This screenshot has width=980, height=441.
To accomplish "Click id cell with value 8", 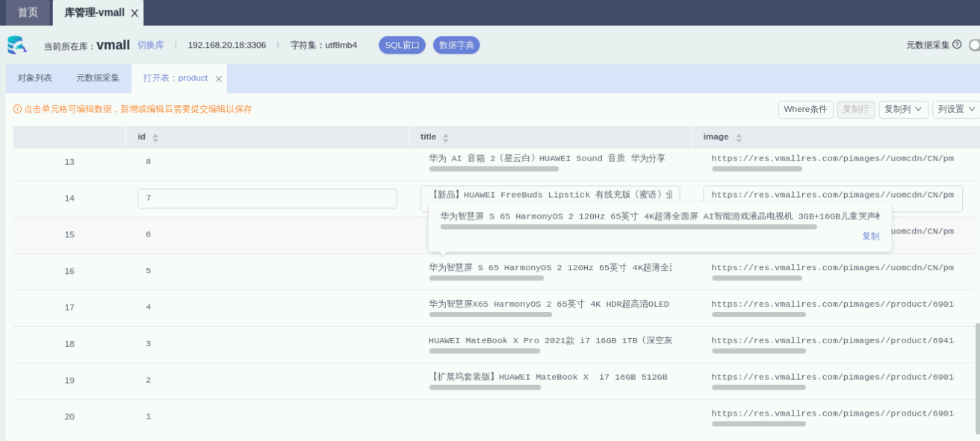I will coord(148,161).
